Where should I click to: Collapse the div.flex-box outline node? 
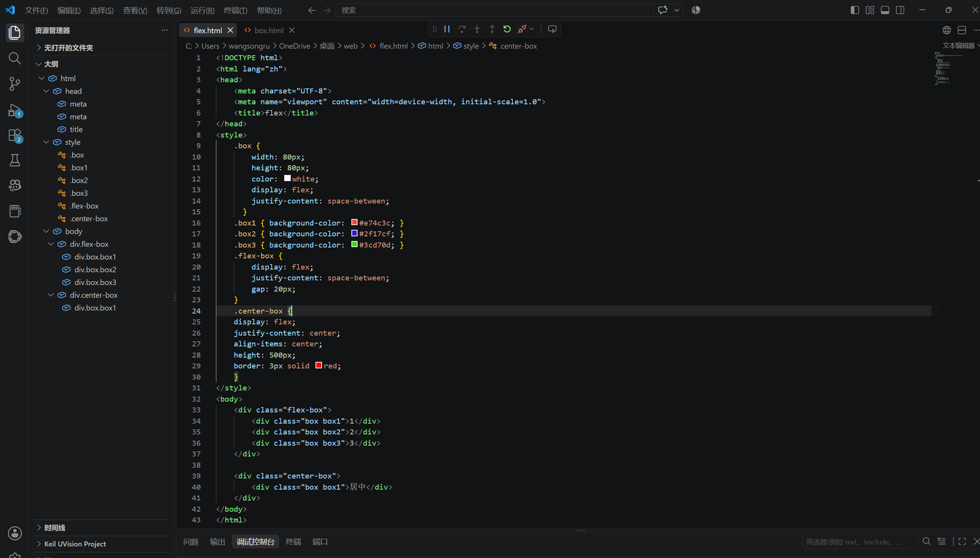pos(51,244)
